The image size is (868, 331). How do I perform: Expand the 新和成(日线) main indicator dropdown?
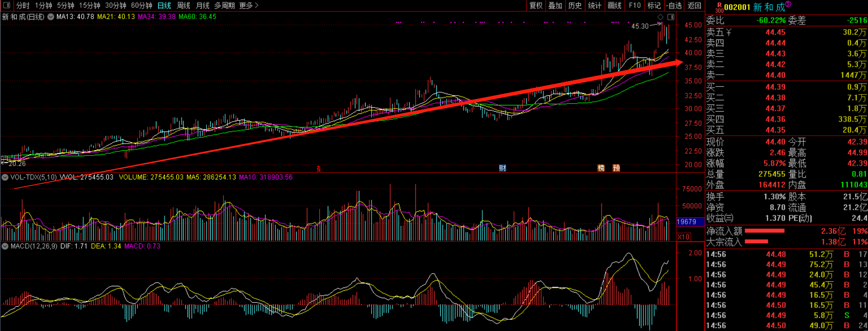[x=51, y=17]
